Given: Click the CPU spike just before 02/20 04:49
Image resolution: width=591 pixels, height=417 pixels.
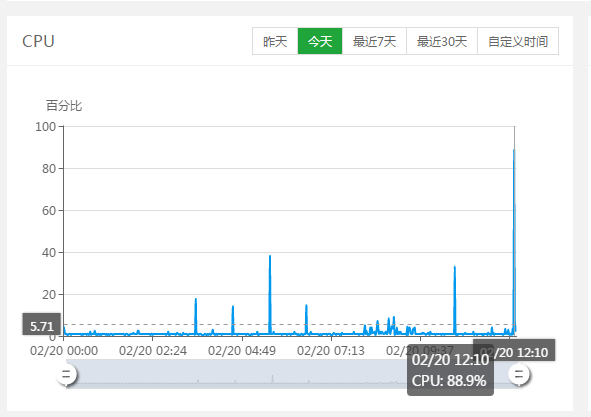Looking at the screenshot, I should tap(233, 307).
